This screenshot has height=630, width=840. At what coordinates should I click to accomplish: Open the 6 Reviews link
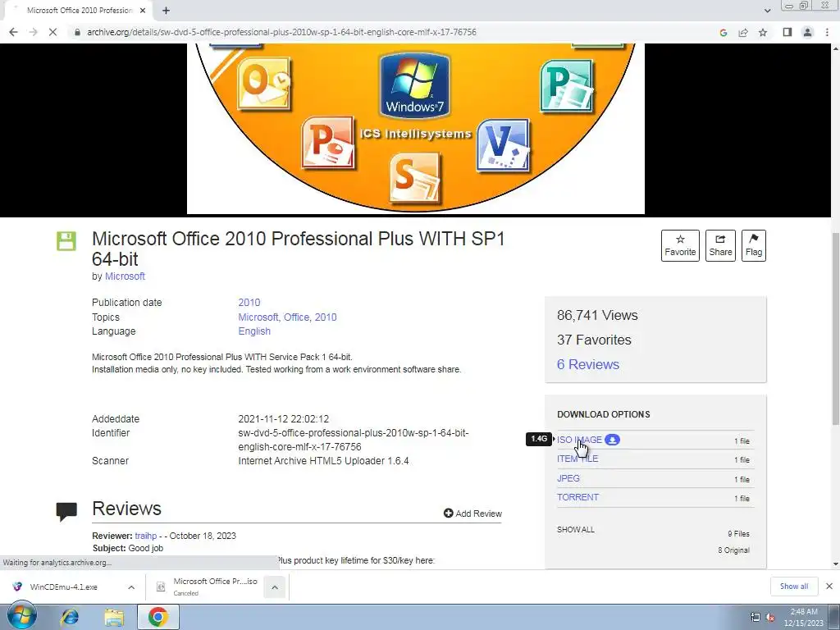tap(587, 364)
